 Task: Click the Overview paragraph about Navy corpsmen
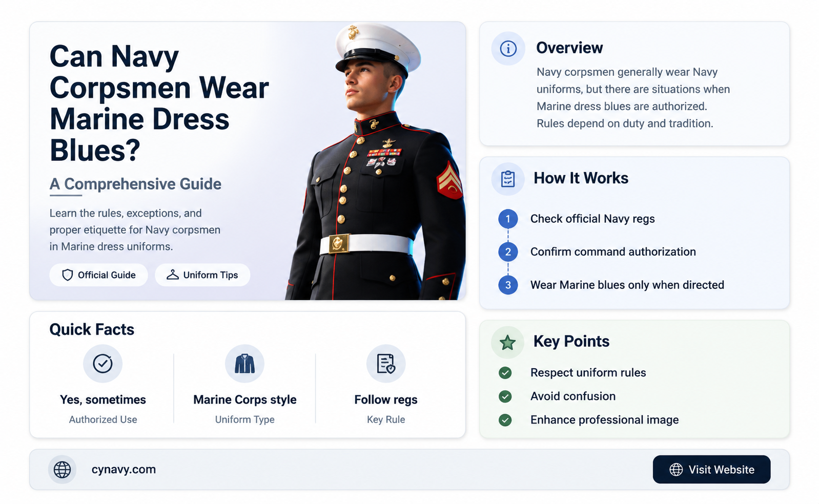(633, 98)
